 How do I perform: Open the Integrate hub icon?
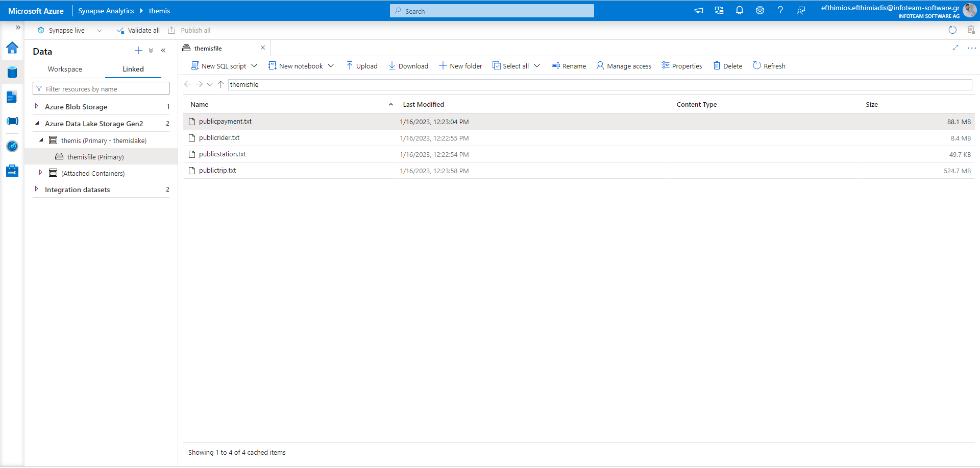point(12,121)
